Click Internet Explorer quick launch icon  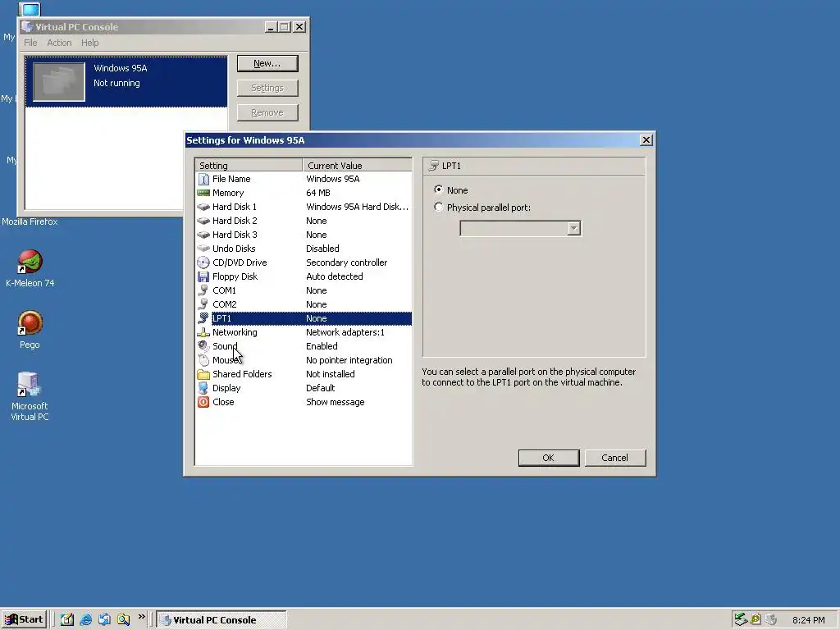[x=85, y=620]
